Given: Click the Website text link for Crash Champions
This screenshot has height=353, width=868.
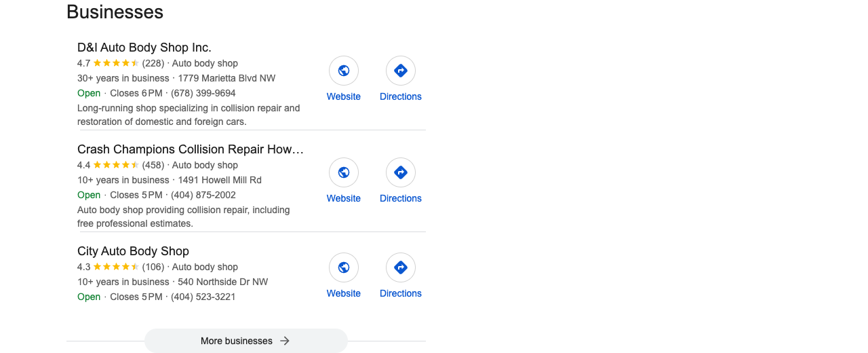Looking at the screenshot, I should [x=344, y=198].
